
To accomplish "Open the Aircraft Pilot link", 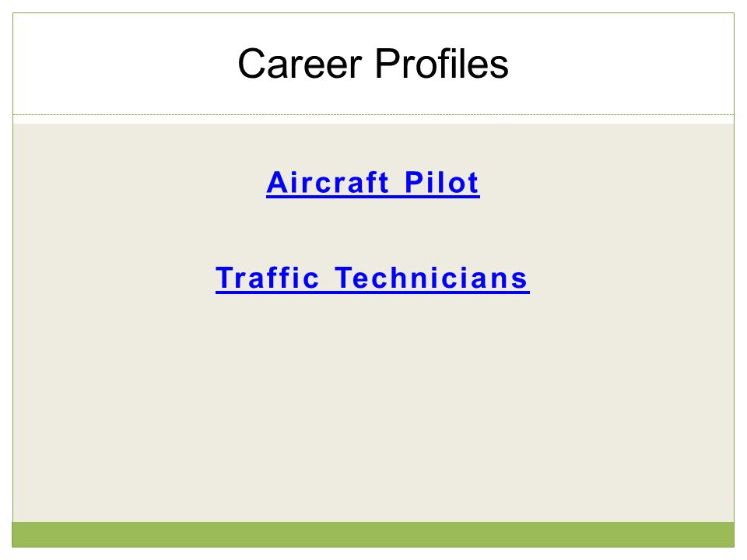I will pos(373,183).
